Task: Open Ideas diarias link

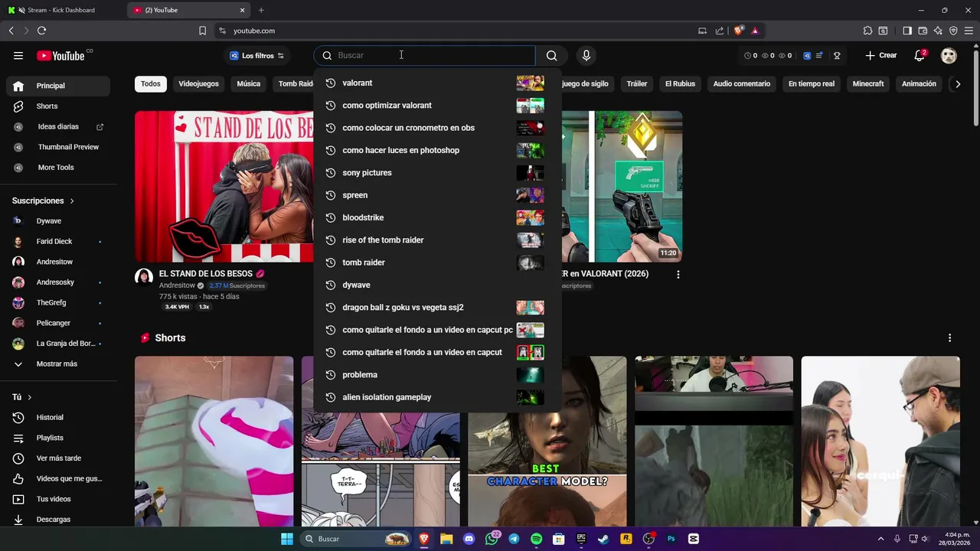Action: pyautogui.click(x=58, y=126)
